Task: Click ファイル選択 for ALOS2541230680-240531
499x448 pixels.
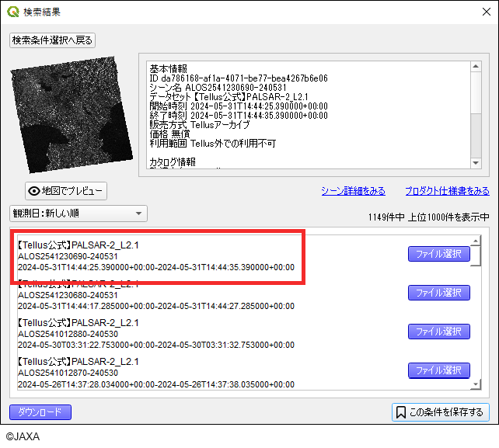Action: pyautogui.click(x=439, y=293)
